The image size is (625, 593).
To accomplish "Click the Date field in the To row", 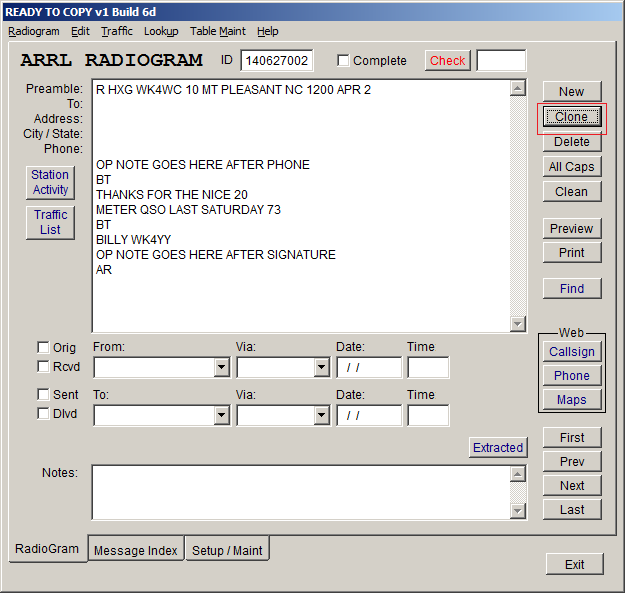I will [369, 416].
